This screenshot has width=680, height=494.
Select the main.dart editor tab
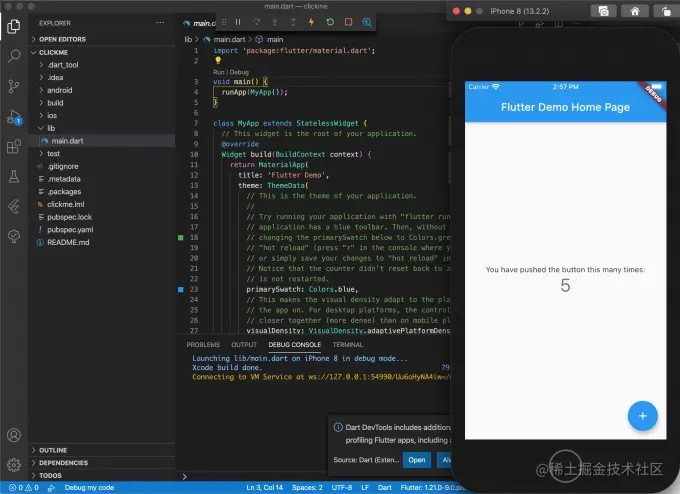(x=199, y=23)
